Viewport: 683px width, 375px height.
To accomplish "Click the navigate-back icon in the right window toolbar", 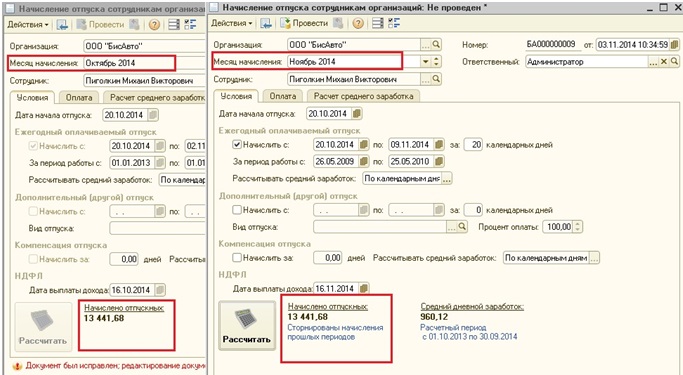I will (266, 23).
